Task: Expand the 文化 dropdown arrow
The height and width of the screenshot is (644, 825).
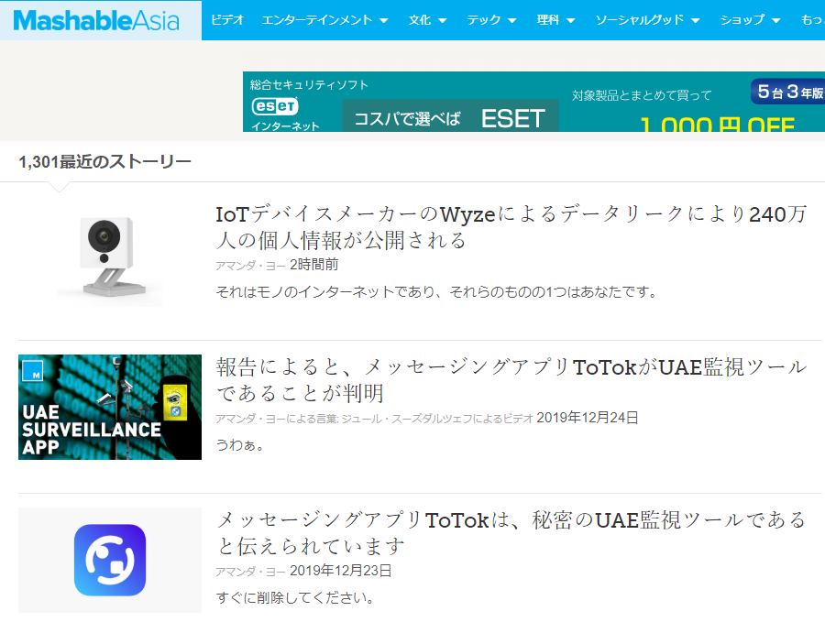Action: pos(443,21)
